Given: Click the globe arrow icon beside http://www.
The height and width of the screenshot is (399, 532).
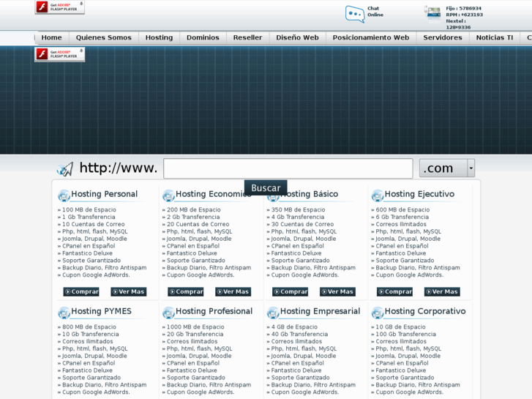Looking at the screenshot, I should click(65, 169).
